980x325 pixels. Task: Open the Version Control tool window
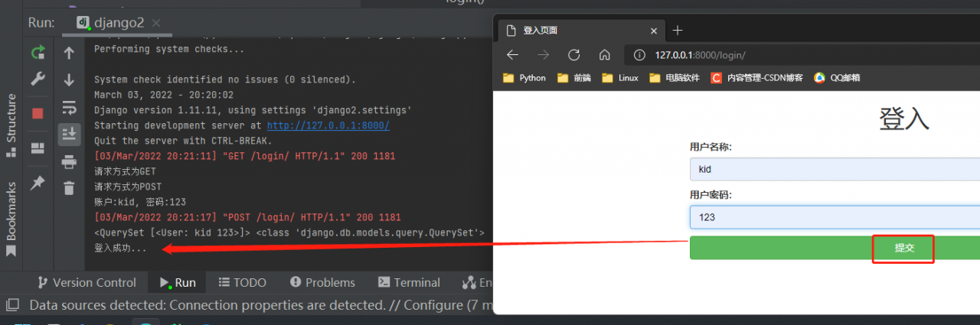pos(87,282)
